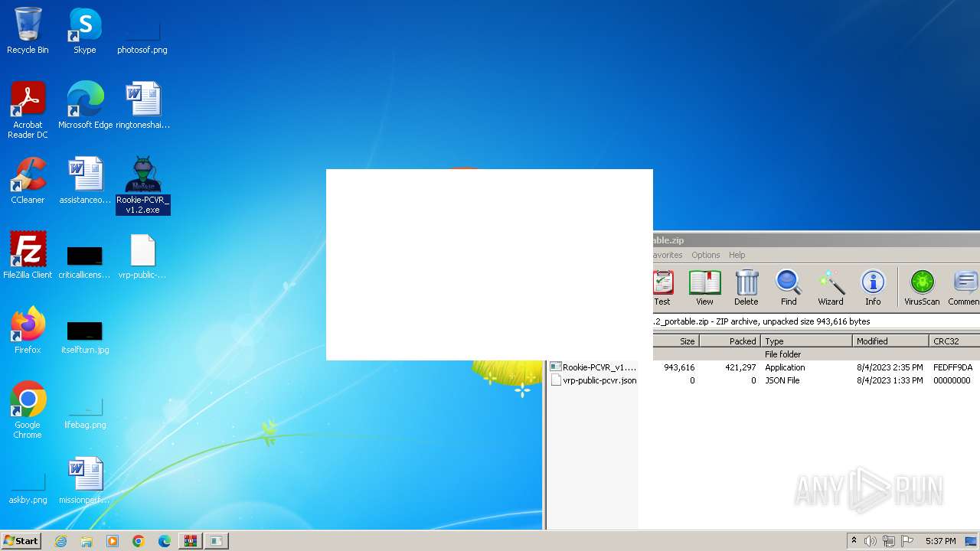Select the assistanceo Word document icon
Screen dimensions: 980x551
(x=85, y=181)
